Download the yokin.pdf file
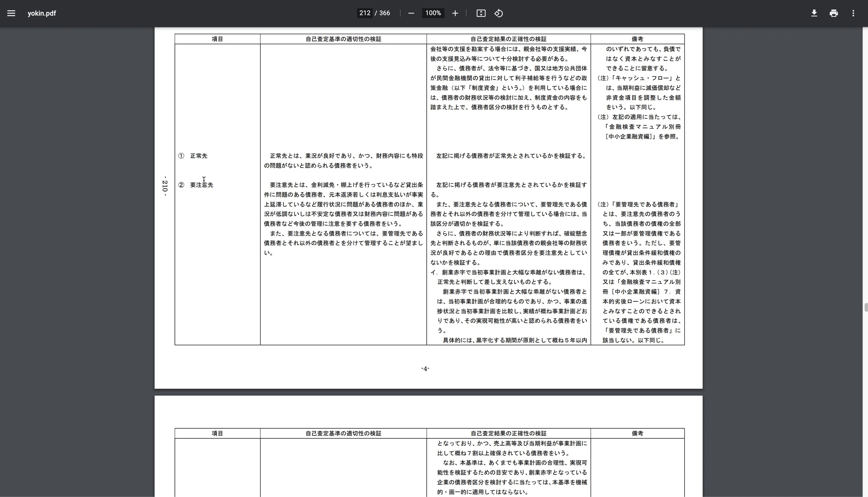Viewport: 868px width, 497px height. click(814, 13)
